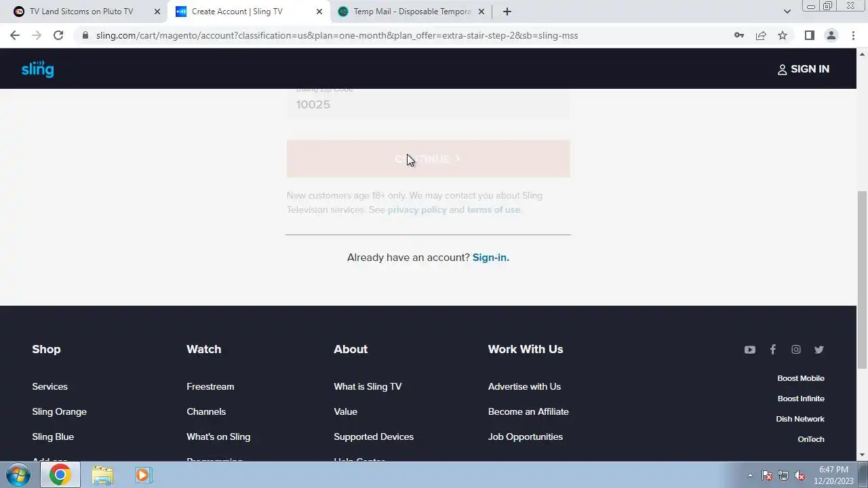Show hidden system tray icons
Viewport: 868px width, 488px height.
750,475
